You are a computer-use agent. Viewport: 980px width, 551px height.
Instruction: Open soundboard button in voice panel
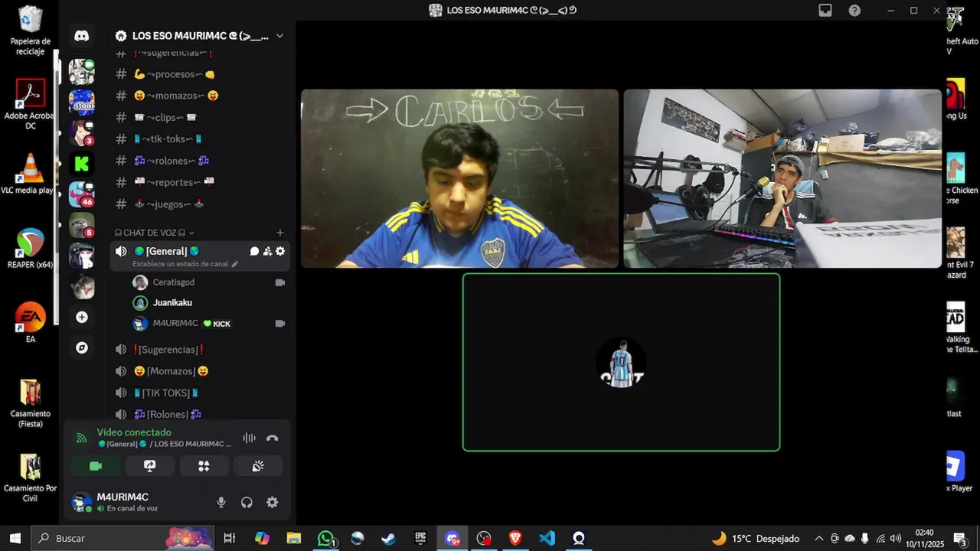[x=258, y=466]
